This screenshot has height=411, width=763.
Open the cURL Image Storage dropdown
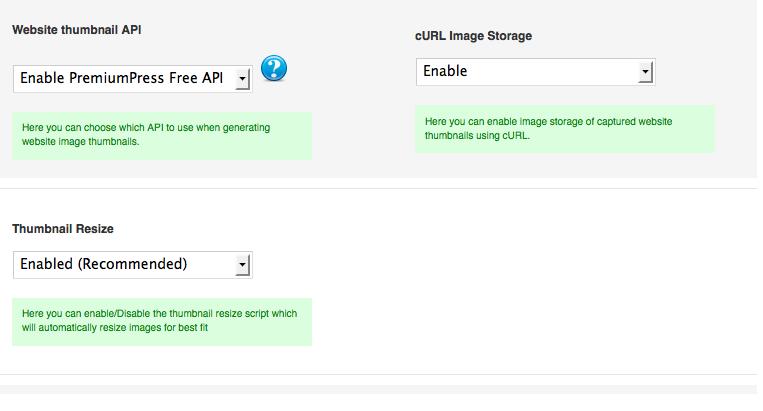pyautogui.click(x=534, y=72)
